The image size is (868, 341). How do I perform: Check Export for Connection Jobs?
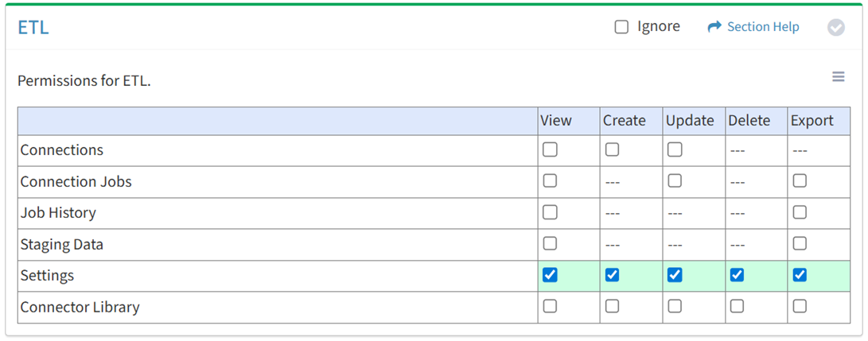800,180
